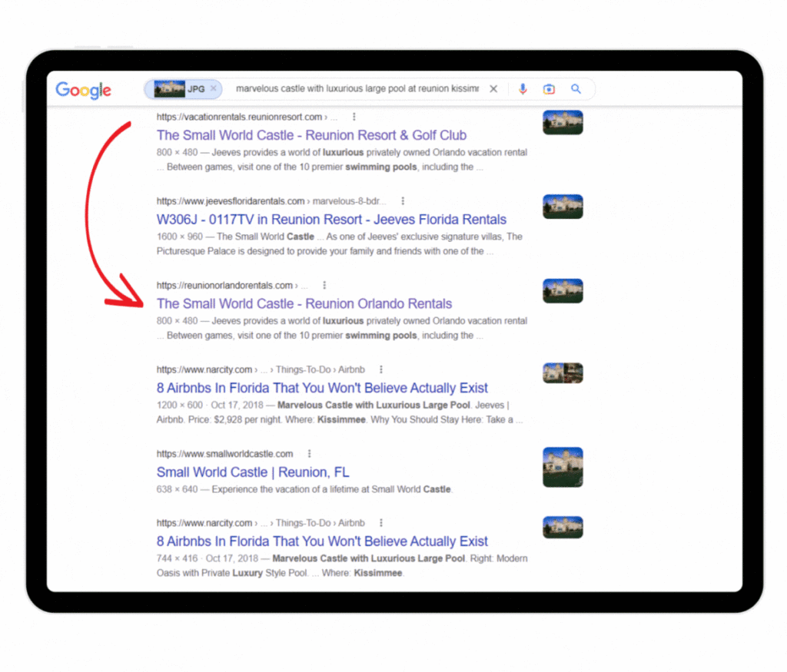Open W306J - 0117TV Jeeves Florida Rentals link

pos(331,220)
